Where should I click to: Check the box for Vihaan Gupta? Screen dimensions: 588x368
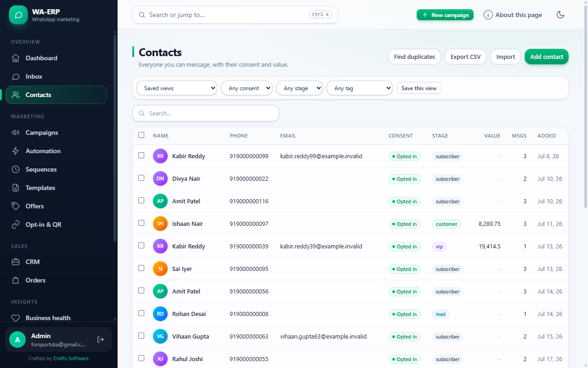point(141,336)
